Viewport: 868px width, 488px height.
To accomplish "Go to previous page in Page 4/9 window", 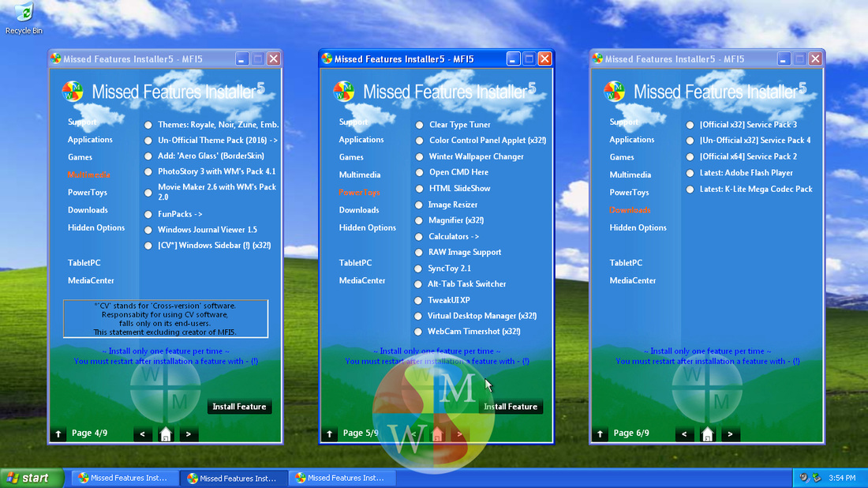I will [142, 434].
